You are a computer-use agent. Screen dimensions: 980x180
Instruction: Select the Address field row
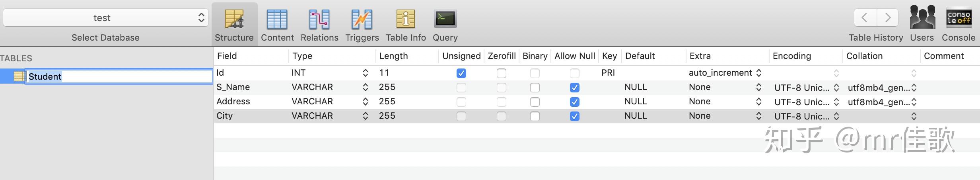click(x=597, y=102)
